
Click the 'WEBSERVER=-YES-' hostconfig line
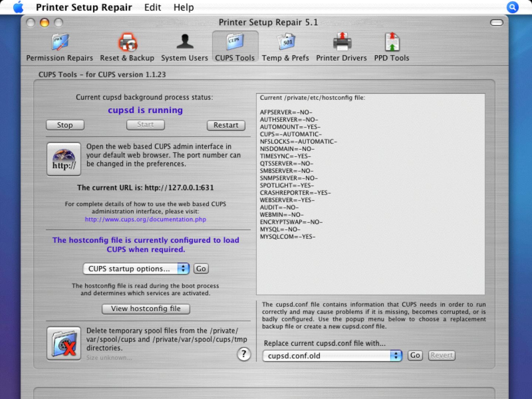point(287,200)
